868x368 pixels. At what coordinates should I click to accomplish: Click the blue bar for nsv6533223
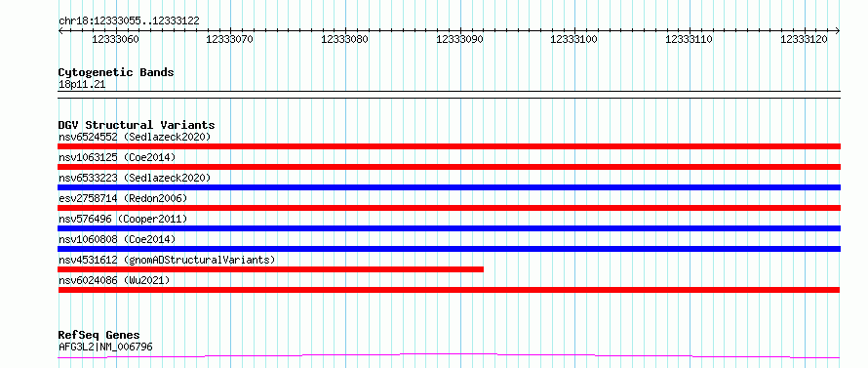[449, 187]
